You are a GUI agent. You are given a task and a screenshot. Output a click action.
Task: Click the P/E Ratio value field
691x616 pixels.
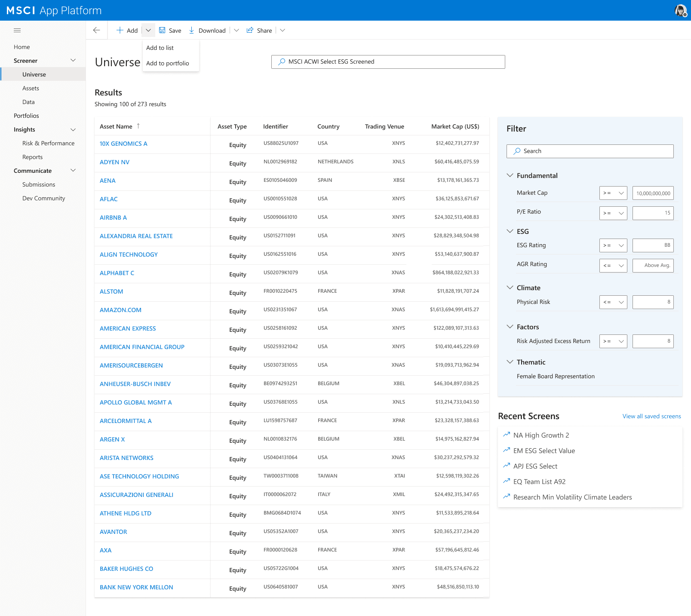tap(653, 213)
